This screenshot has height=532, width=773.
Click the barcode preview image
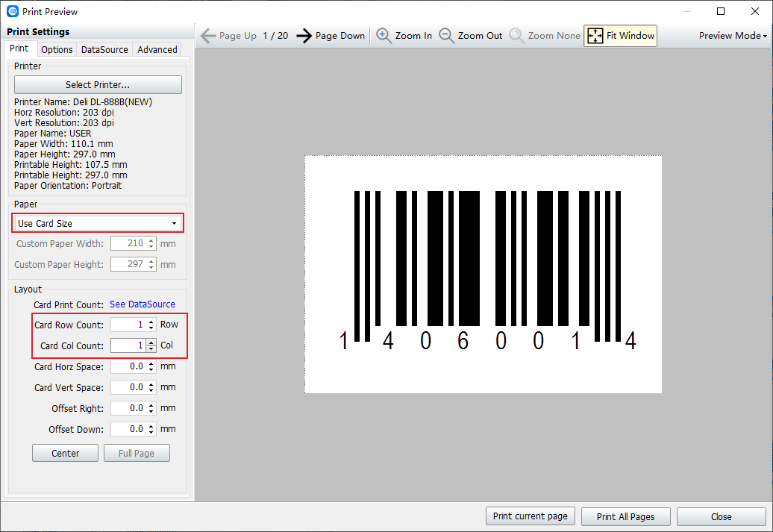pyautogui.click(x=483, y=274)
